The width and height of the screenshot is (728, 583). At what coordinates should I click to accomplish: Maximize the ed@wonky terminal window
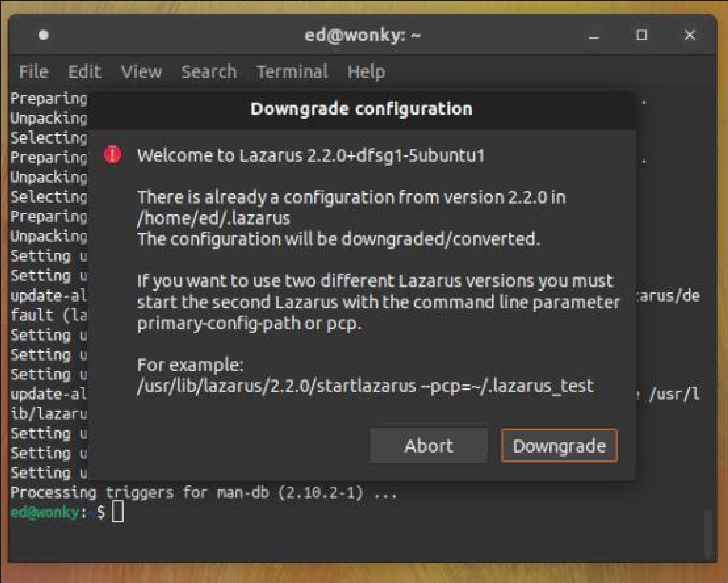pos(641,35)
